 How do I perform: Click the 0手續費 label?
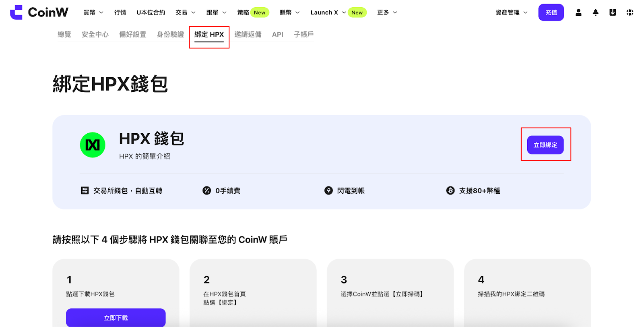[228, 190]
